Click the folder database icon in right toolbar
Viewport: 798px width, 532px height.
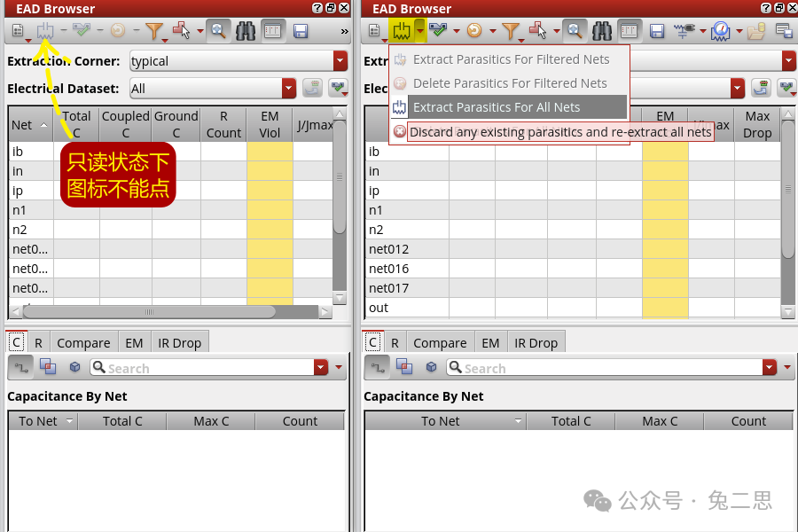755,31
